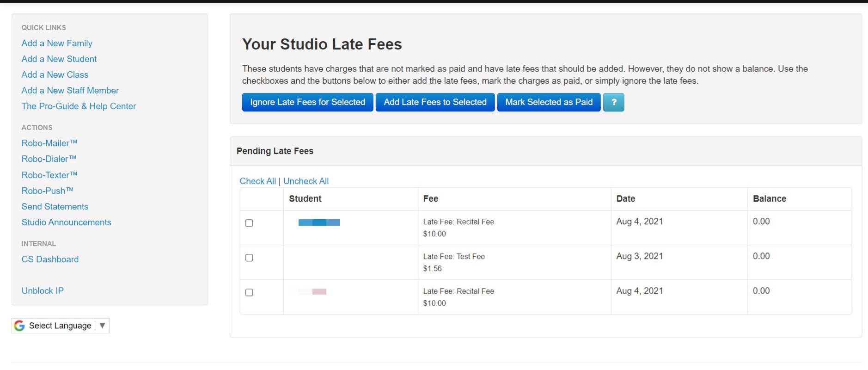Click the Uncheck All link
Image resolution: width=868 pixels, height=370 pixels.
(x=306, y=181)
